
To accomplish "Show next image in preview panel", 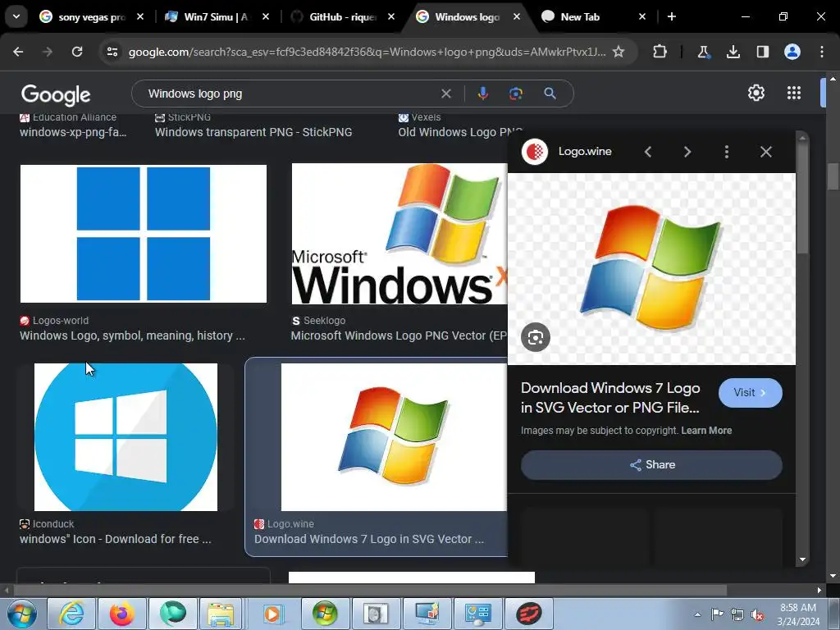I will tap(687, 152).
